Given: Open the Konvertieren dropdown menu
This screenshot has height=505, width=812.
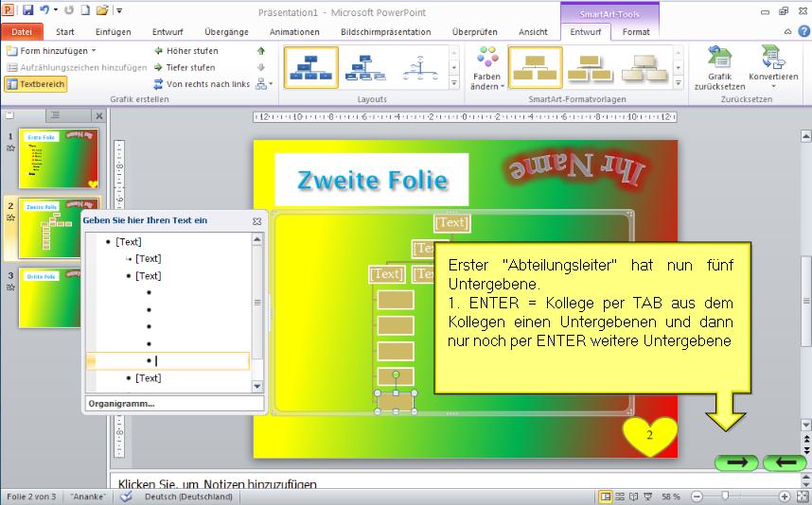Looking at the screenshot, I should point(772,69).
